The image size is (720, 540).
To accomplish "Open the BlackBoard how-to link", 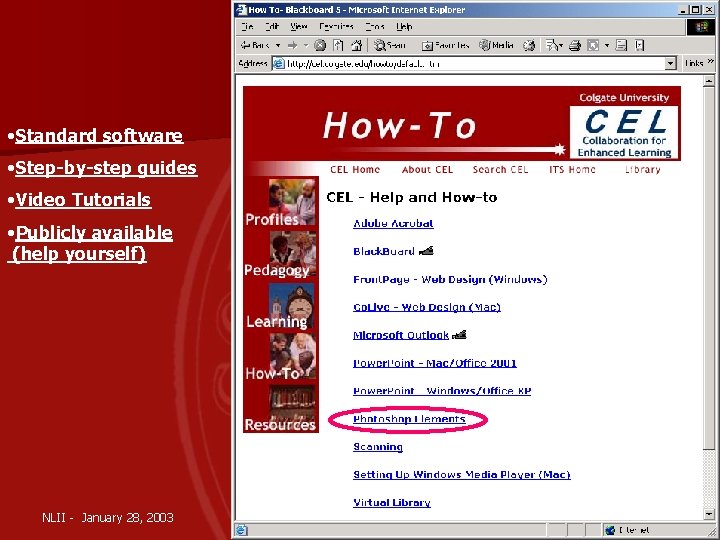I will click(384, 252).
